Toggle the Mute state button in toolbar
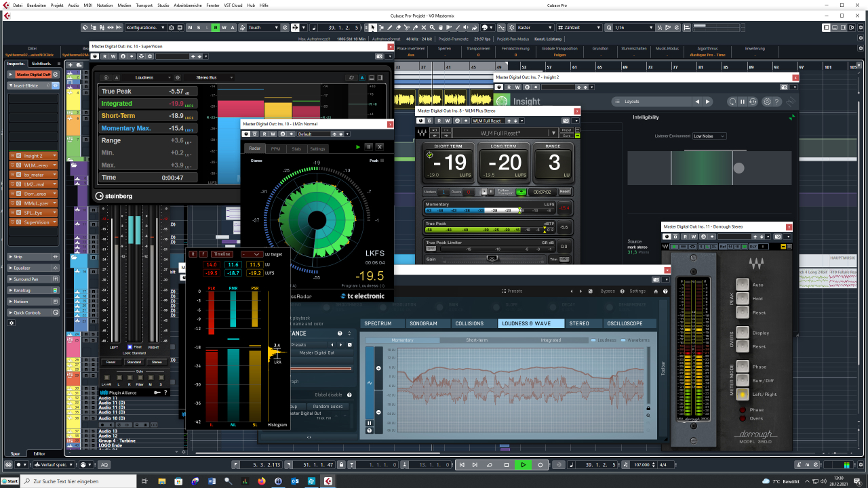 click(x=189, y=28)
